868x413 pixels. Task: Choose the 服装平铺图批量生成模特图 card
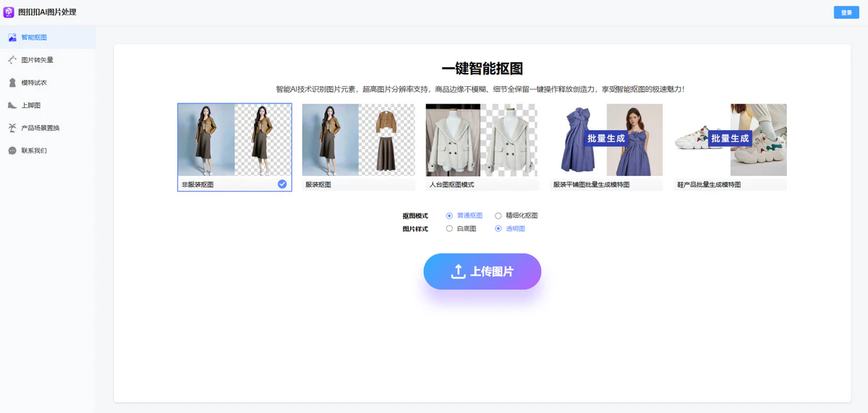(606, 147)
